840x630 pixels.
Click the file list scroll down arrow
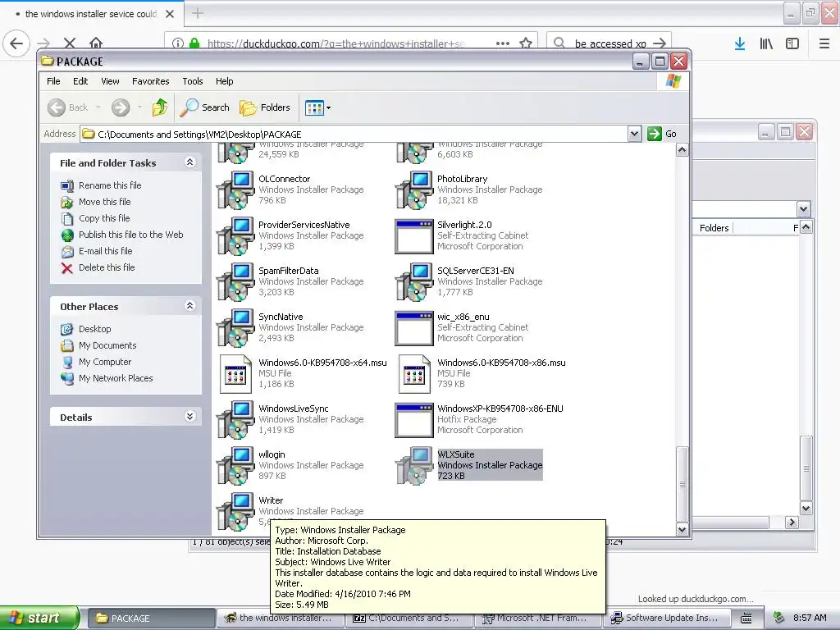[682, 529]
